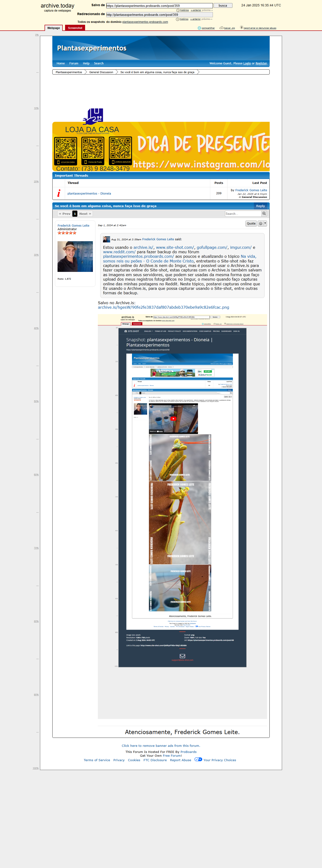Image resolution: width=322 pixels, height=868 pixels.
Task: Click the first histórico link
Action: (x=184, y=10)
